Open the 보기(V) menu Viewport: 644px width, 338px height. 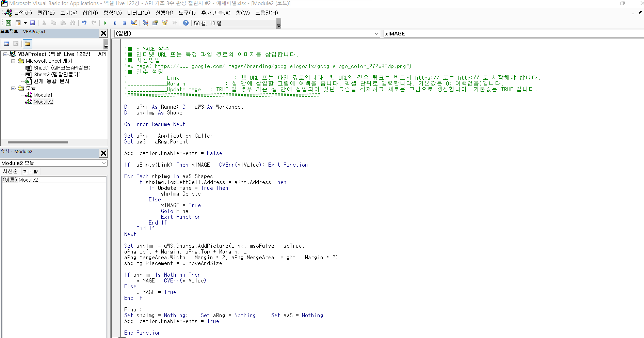[x=68, y=13]
